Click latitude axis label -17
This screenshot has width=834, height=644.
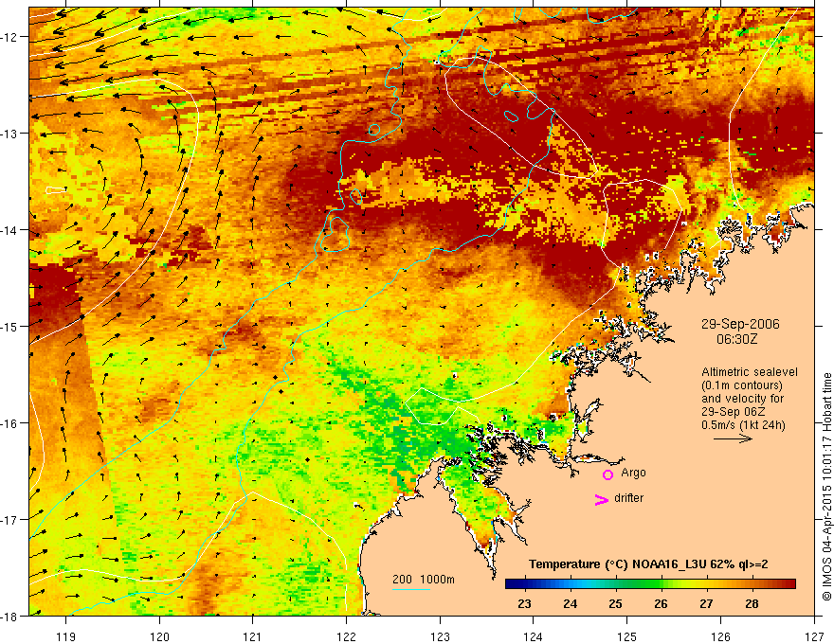10,519
